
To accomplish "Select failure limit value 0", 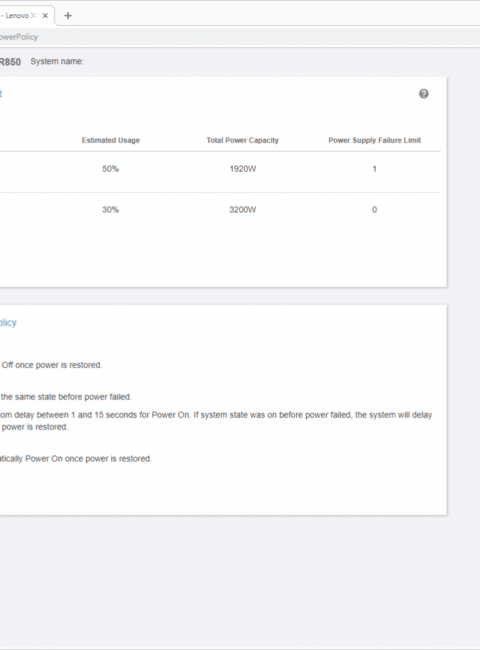I will pos(374,209).
